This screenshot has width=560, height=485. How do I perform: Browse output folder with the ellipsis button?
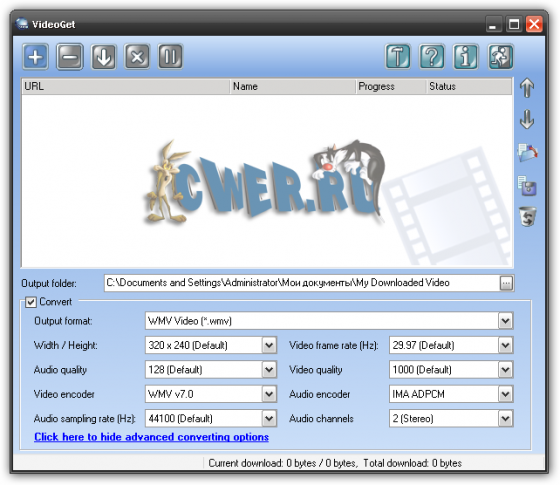(x=506, y=283)
